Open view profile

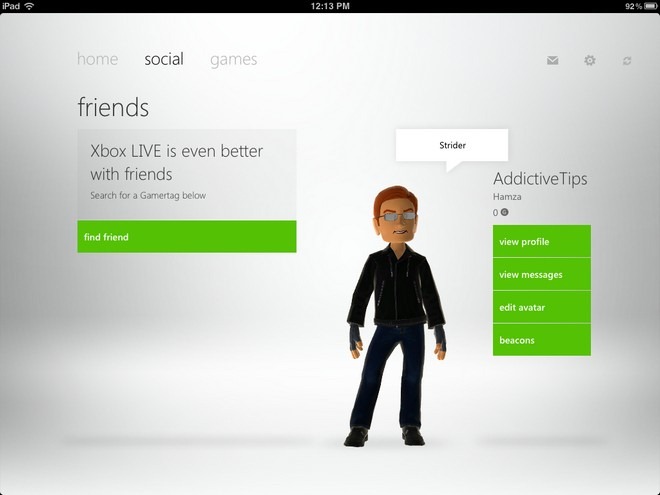[542, 241]
